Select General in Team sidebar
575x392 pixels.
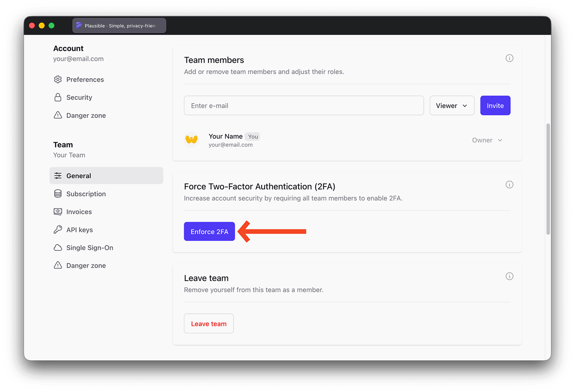(106, 176)
